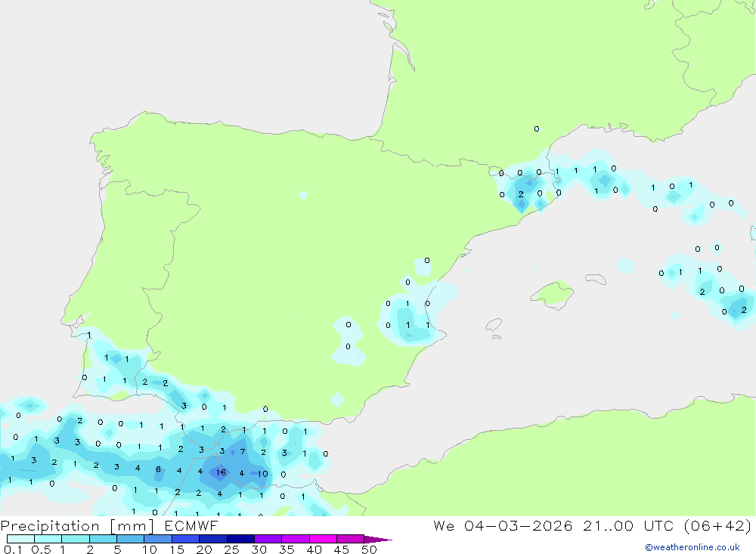Click the '0.1' legend label
756x554 pixels.
13,549
